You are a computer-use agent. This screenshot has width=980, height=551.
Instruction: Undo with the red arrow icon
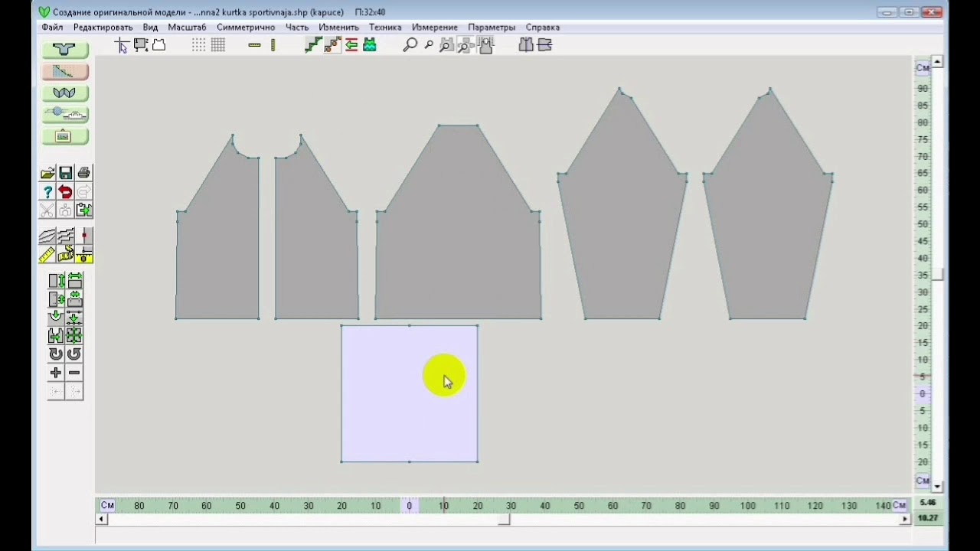[x=66, y=192]
